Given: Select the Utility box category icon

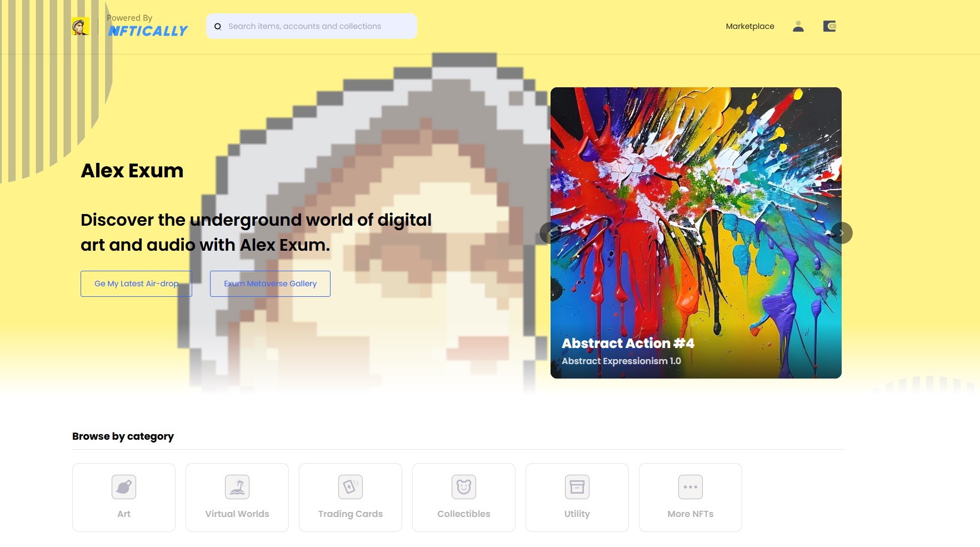Looking at the screenshot, I should [577, 487].
